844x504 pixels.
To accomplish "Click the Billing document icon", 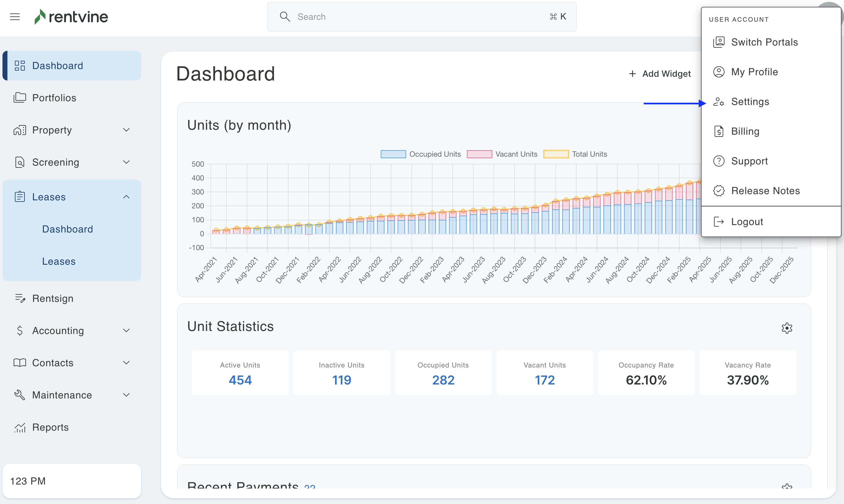I will pos(719,132).
